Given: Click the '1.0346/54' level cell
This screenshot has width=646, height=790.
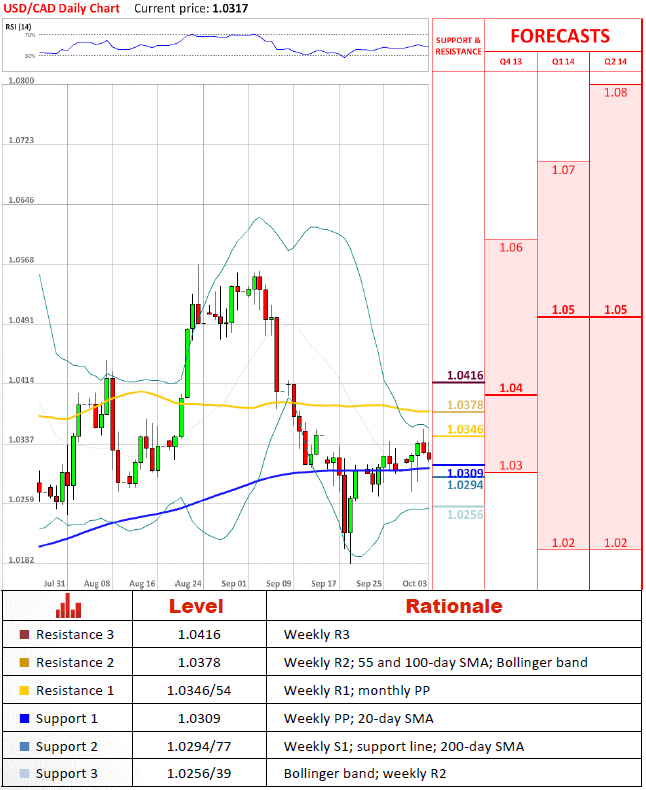Looking at the screenshot, I should 199,690.
